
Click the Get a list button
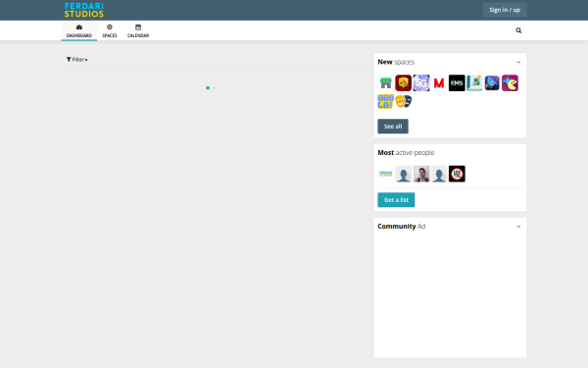(396, 200)
